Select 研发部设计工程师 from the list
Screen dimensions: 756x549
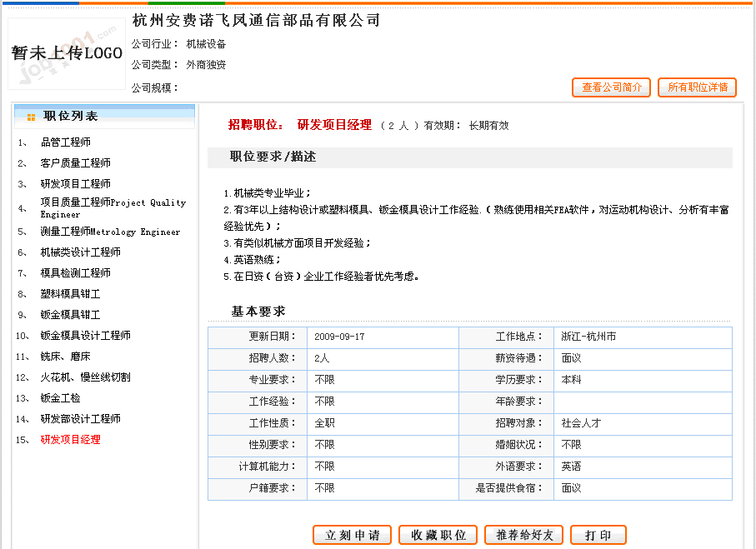[x=81, y=419]
